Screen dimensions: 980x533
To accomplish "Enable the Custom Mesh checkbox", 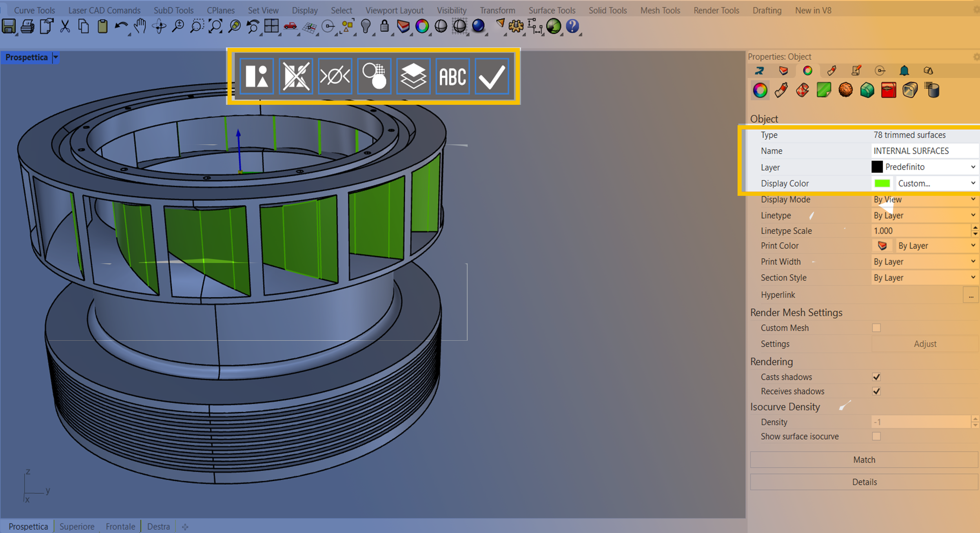I will (876, 328).
